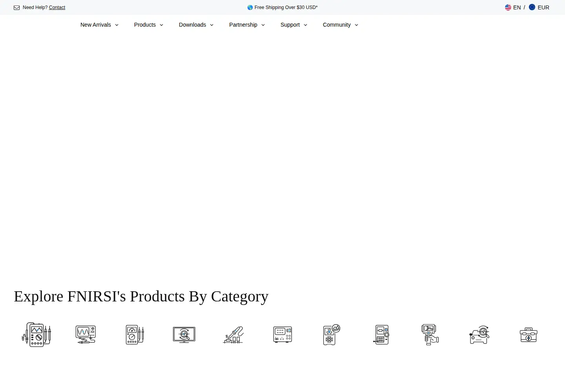Open the oscilloscope multimeter combo category icon
This screenshot has height=392, width=565.
(x=36, y=334)
